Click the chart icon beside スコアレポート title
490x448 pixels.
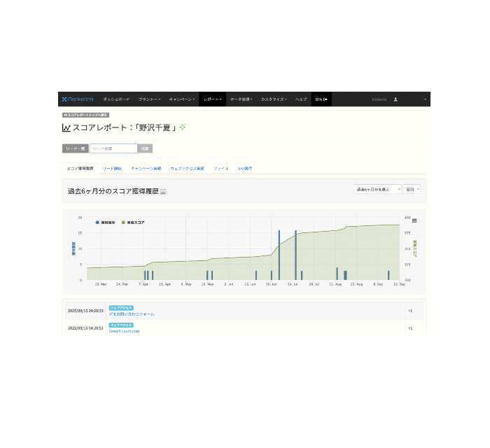pyautogui.click(x=66, y=127)
